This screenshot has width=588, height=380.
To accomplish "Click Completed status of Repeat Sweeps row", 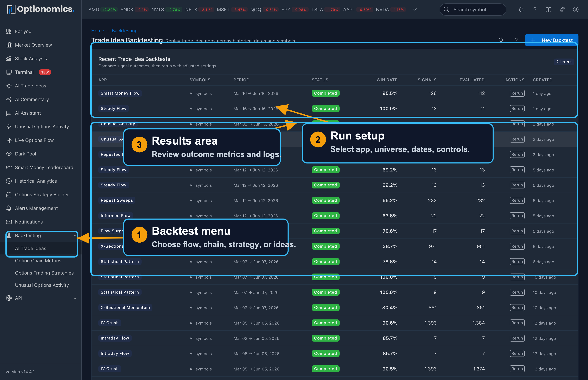I will (325, 200).
